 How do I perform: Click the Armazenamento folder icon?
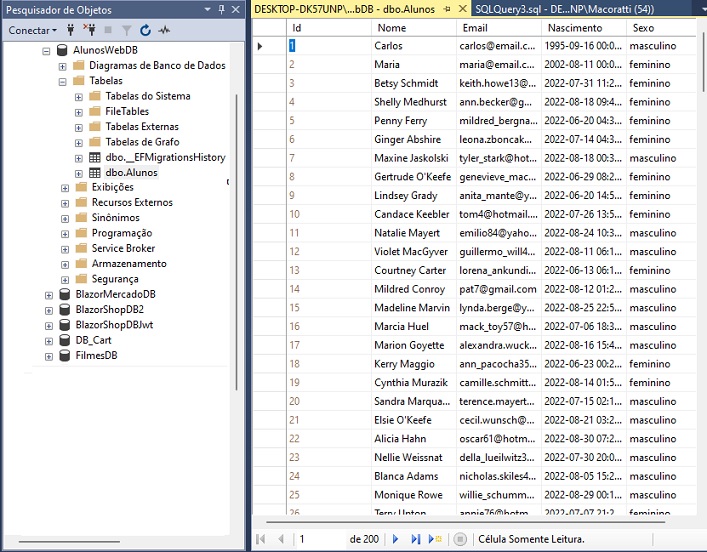(x=81, y=263)
